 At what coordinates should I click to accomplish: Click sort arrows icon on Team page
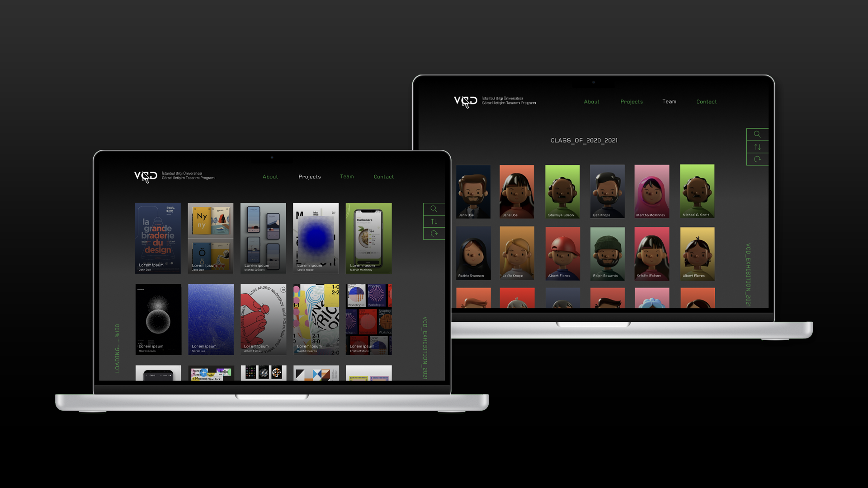(x=757, y=147)
